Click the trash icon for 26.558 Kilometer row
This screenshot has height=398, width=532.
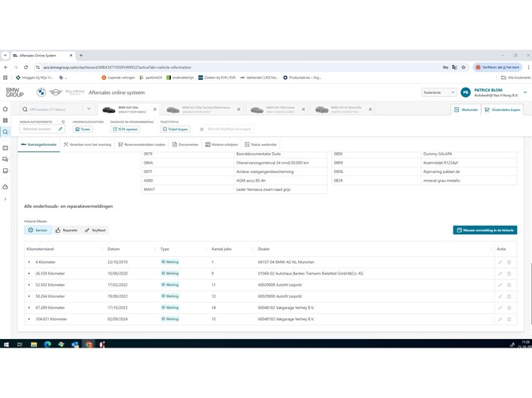coord(509,274)
